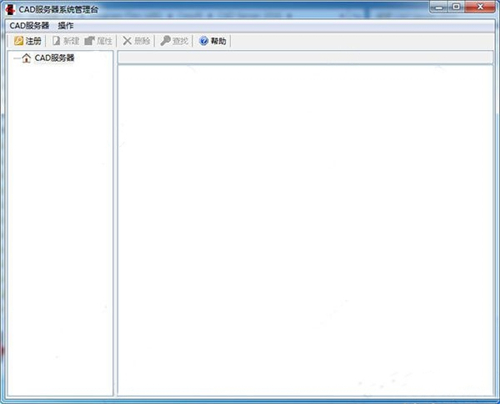Screen dimensions: 500x404
Task: Open help via blue question-mark icon
Action: click(204, 41)
